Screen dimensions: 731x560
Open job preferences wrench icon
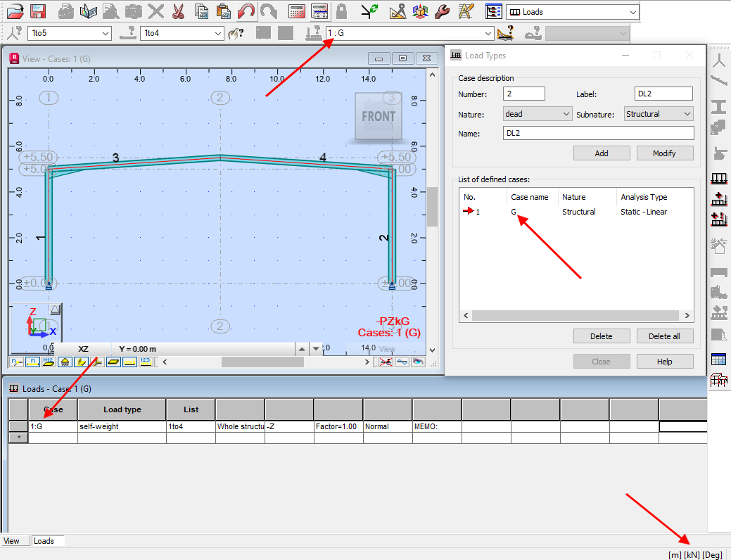coord(443,11)
